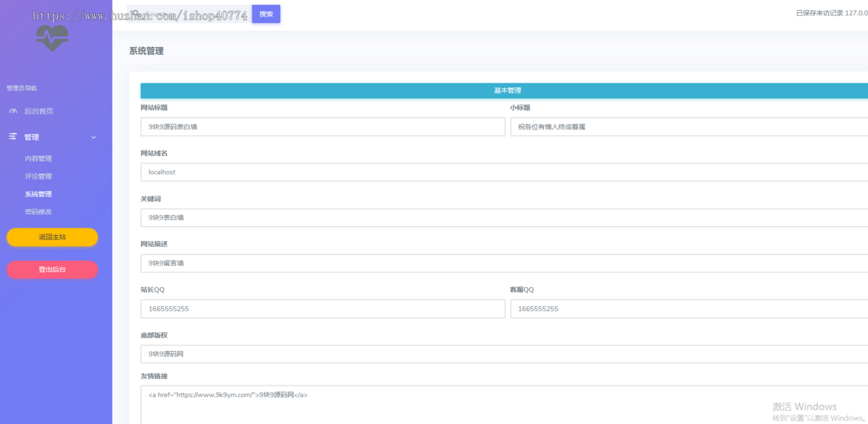The width and height of the screenshot is (868, 424).
Task: Click the 底部版权 input field
Action: coord(504,355)
